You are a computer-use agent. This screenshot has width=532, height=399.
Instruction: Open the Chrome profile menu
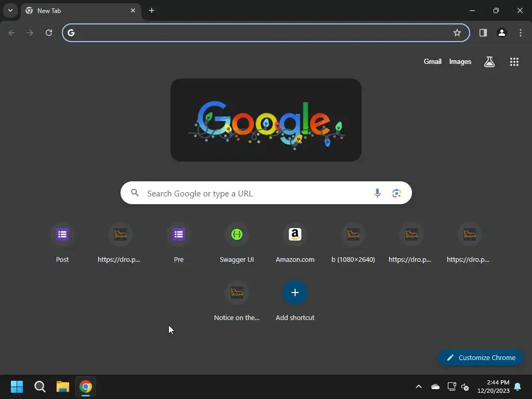tap(502, 33)
